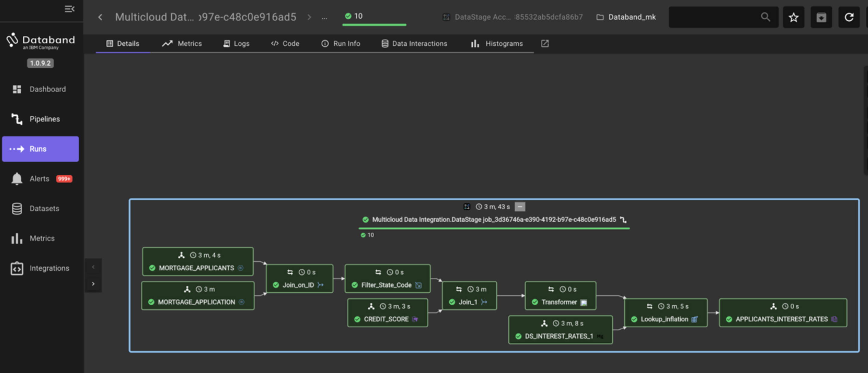This screenshot has width=868, height=373.
Task: Select the Lookup_inflation node
Action: click(666, 313)
